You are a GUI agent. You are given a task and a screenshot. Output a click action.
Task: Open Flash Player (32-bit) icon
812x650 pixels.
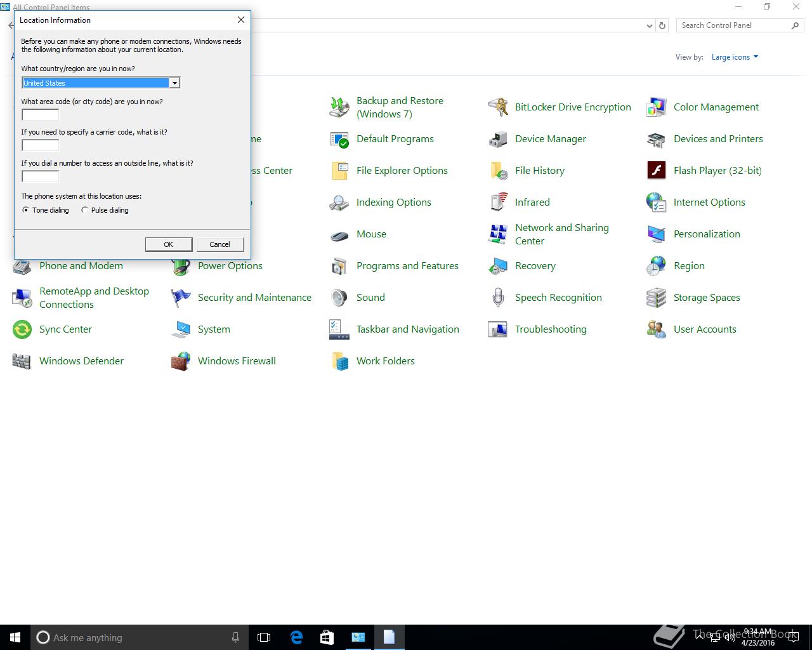click(x=657, y=171)
